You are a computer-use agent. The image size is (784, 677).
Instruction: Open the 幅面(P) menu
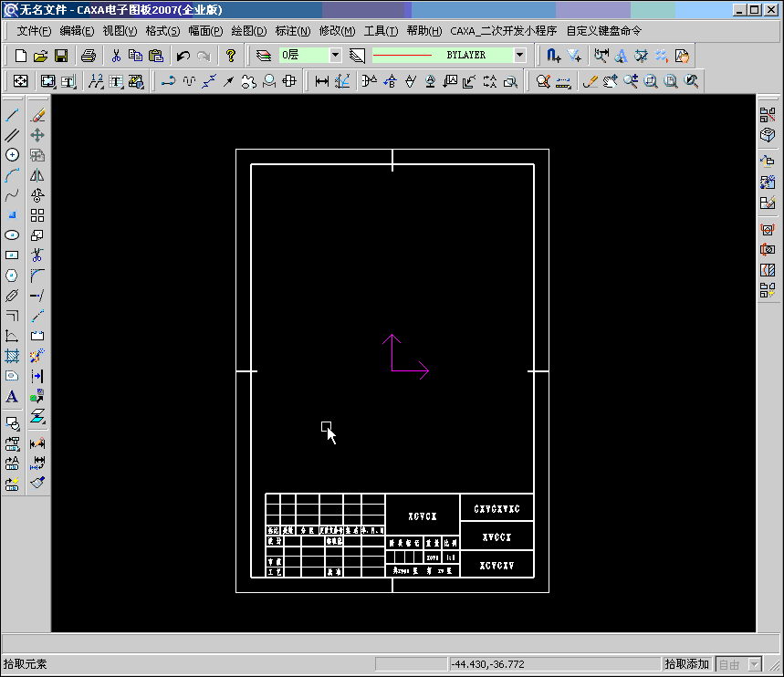click(x=206, y=31)
